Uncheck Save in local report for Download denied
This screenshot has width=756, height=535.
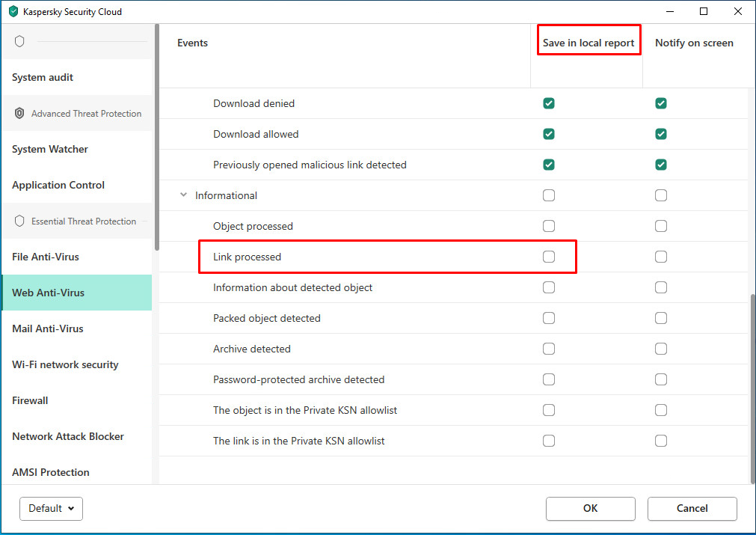click(549, 103)
